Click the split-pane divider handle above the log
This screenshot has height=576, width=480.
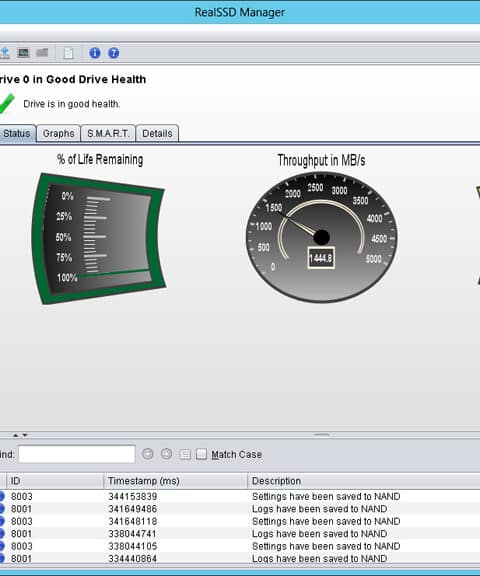[321, 435]
